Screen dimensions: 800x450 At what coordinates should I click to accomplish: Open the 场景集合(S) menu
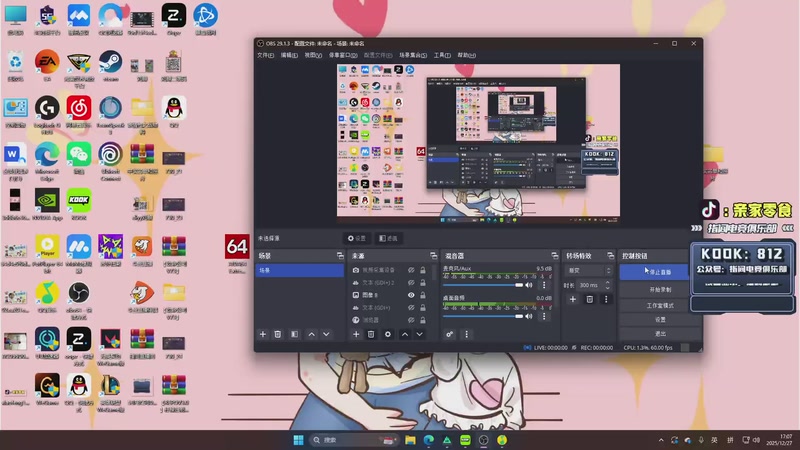[413, 55]
